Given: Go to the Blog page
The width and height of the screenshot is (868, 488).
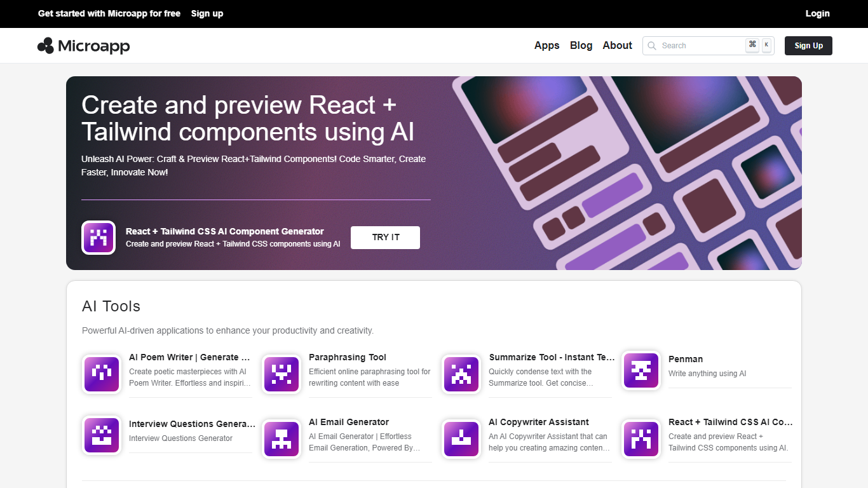Looking at the screenshot, I should pyautogui.click(x=581, y=46).
